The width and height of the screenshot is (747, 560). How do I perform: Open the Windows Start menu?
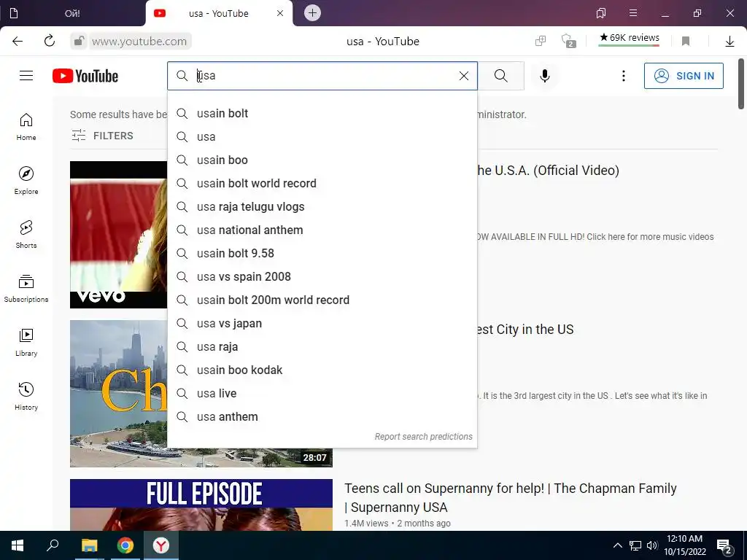(x=18, y=545)
